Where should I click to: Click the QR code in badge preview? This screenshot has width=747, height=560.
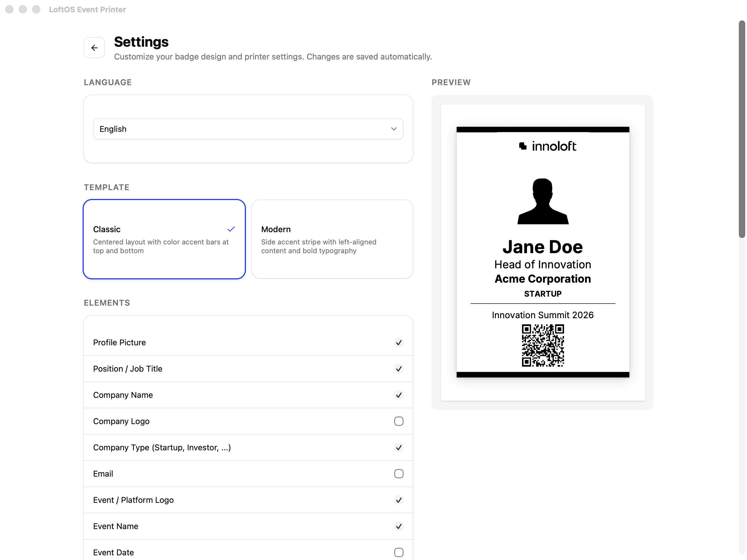543,345
